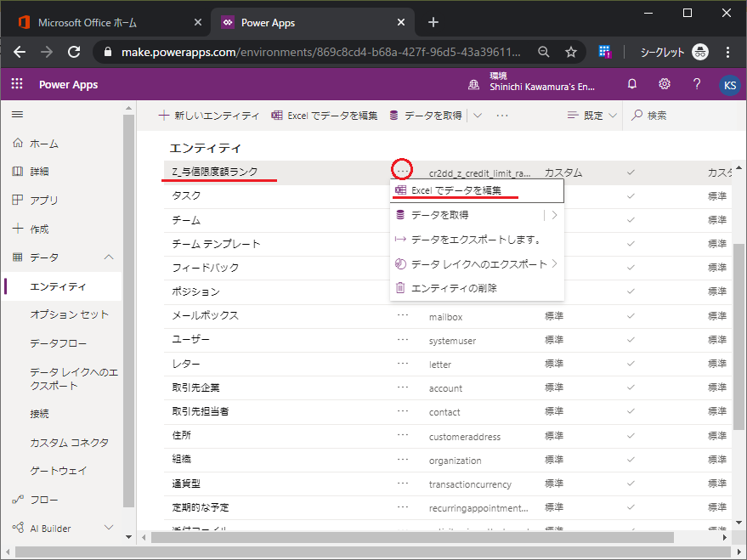The image size is (747, 560).
Task: Click the entity list horizontal scrollbar
Action: (412, 537)
